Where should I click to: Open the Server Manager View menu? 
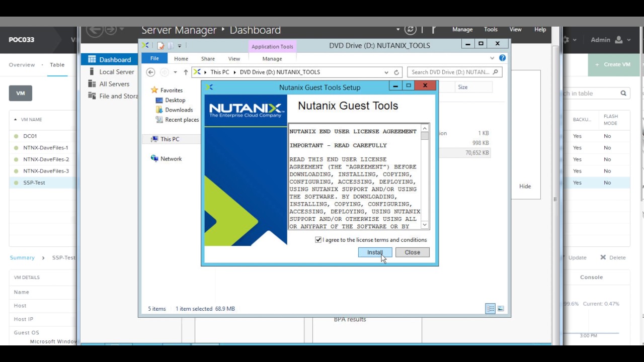(515, 30)
